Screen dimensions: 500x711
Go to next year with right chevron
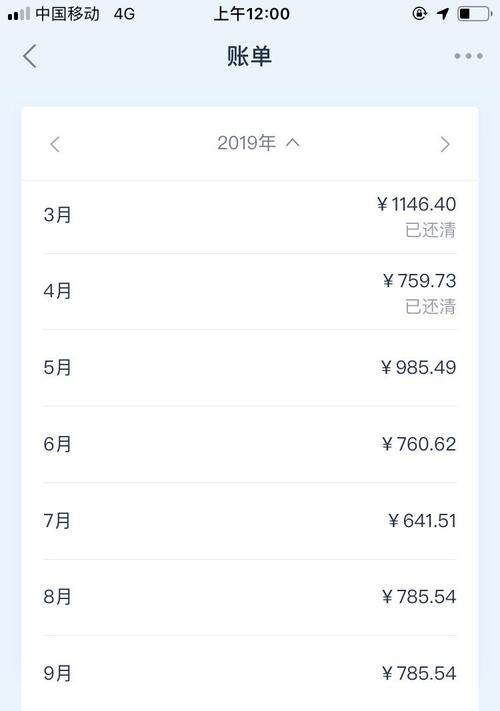[x=445, y=144]
